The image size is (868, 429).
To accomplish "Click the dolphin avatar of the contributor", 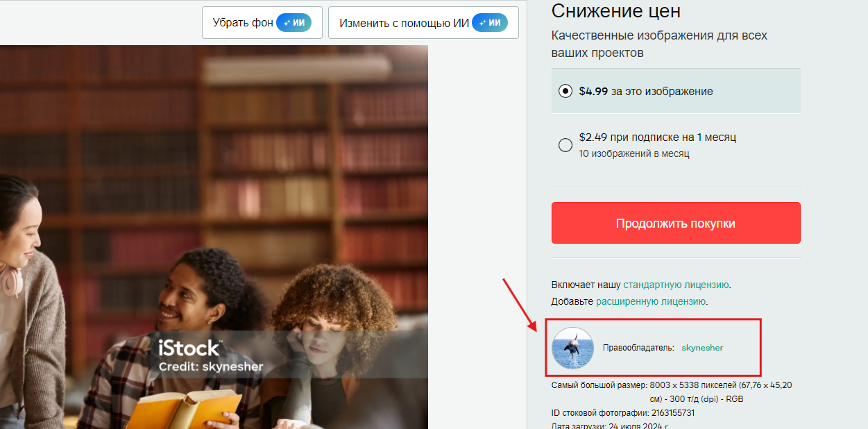I will pyautogui.click(x=572, y=348).
